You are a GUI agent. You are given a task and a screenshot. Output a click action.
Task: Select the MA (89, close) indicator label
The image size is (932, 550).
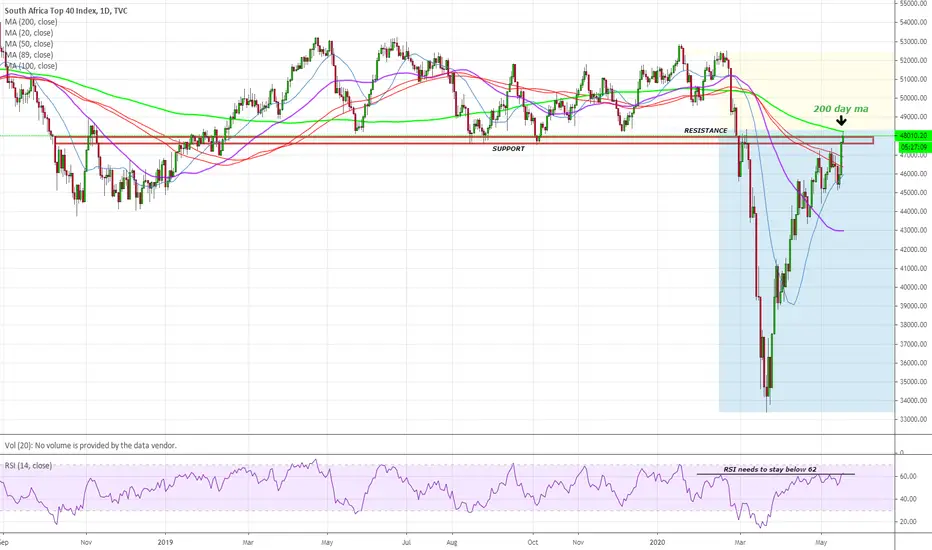pyautogui.click(x=29, y=55)
